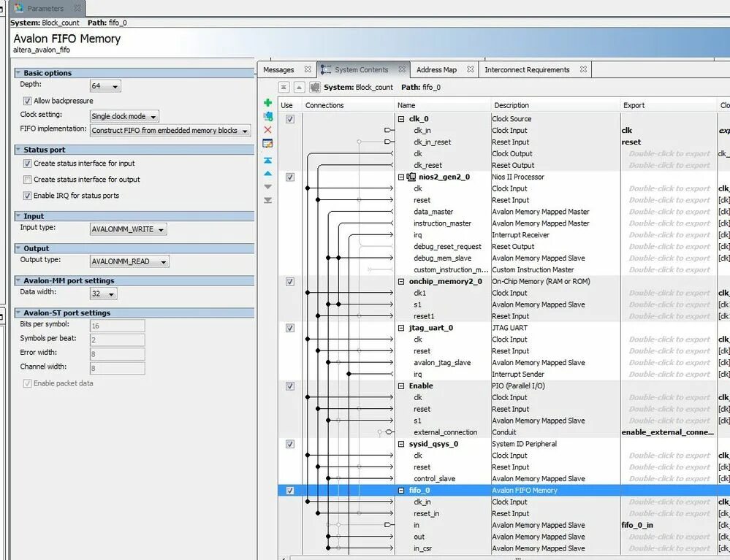The width and height of the screenshot is (730, 560).
Task: Toggle Allow backpressure checkbox
Action: [x=27, y=101]
